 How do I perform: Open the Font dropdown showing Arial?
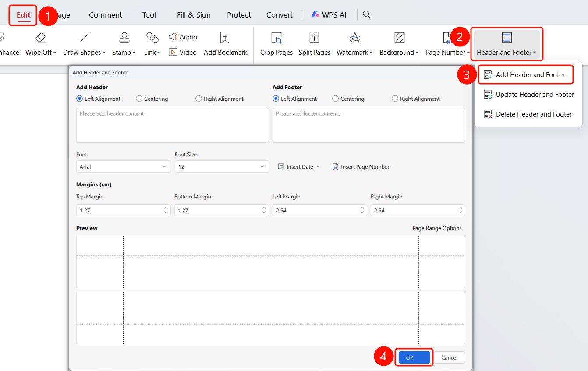click(x=124, y=166)
